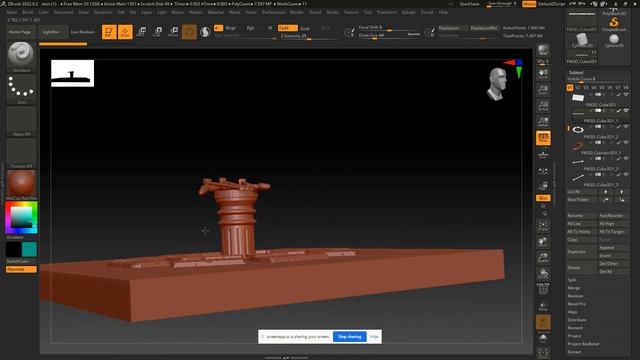
Task: Select the teal main color swatch
Action: click(29, 249)
